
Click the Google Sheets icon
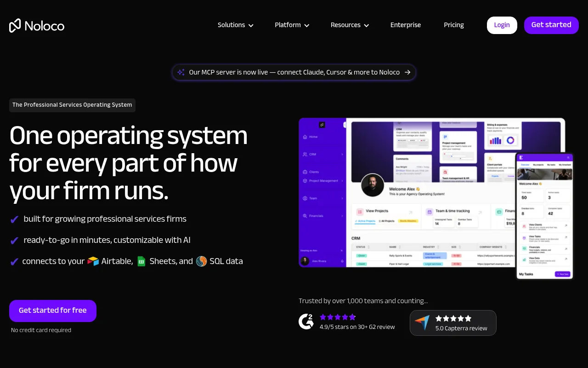141,261
